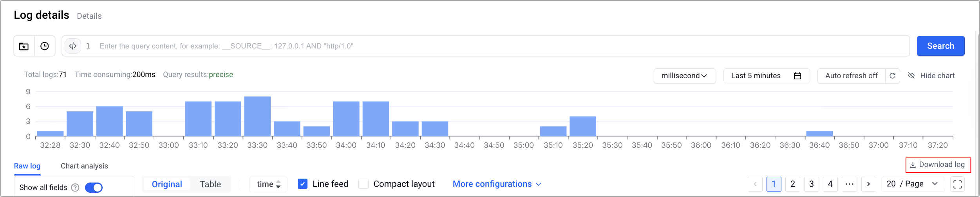
Task: Open the 20 / Page size dropdown
Action: click(912, 184)
